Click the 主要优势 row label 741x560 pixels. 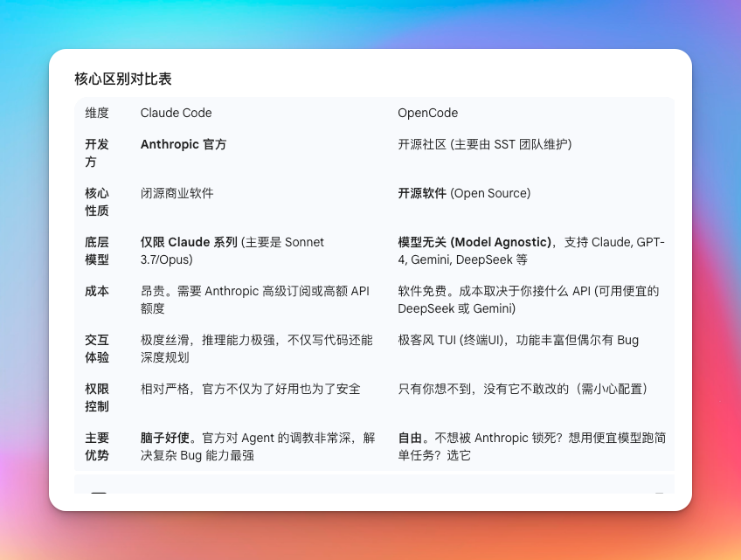click(96, 446)
